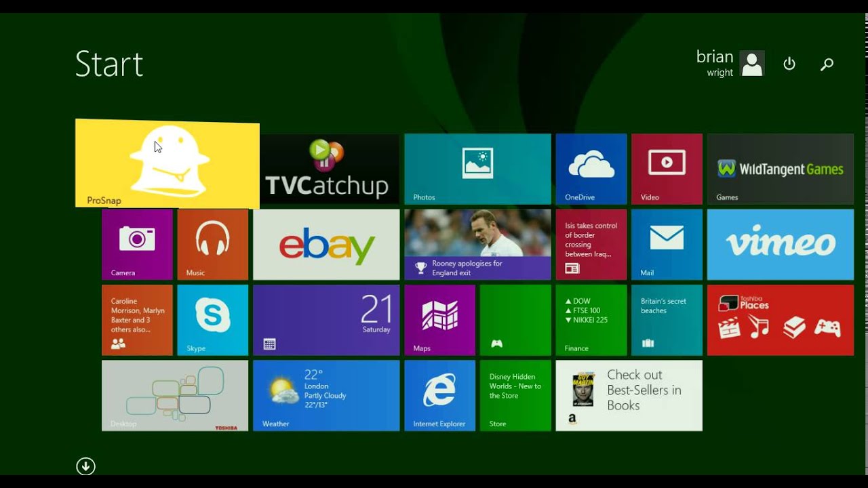The image size is (868, 488).
Task: Click the power options button
Action: [x=789, y=64]
